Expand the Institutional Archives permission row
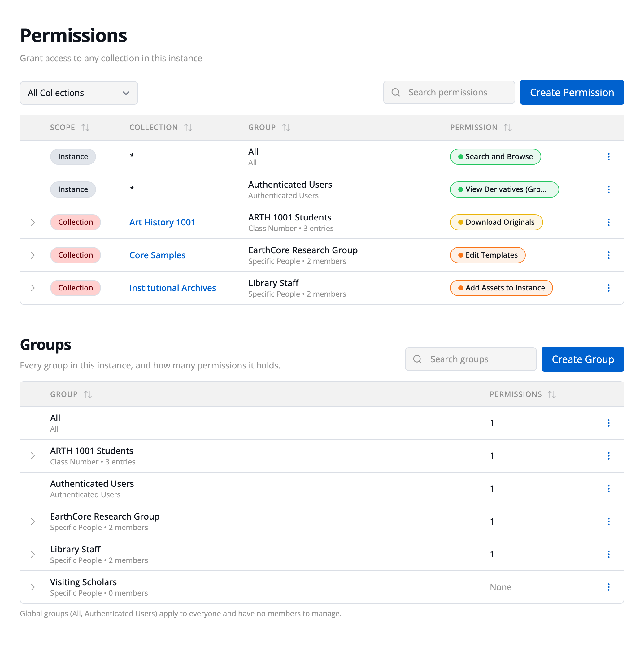This screenshot has width=644, height=649. pyautogui.click(x=33, y=288)
